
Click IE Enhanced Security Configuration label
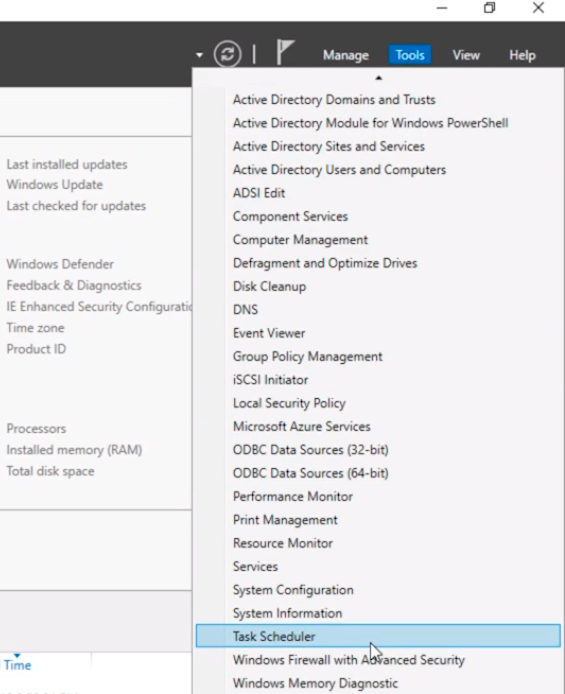click(x=99, y=307)
